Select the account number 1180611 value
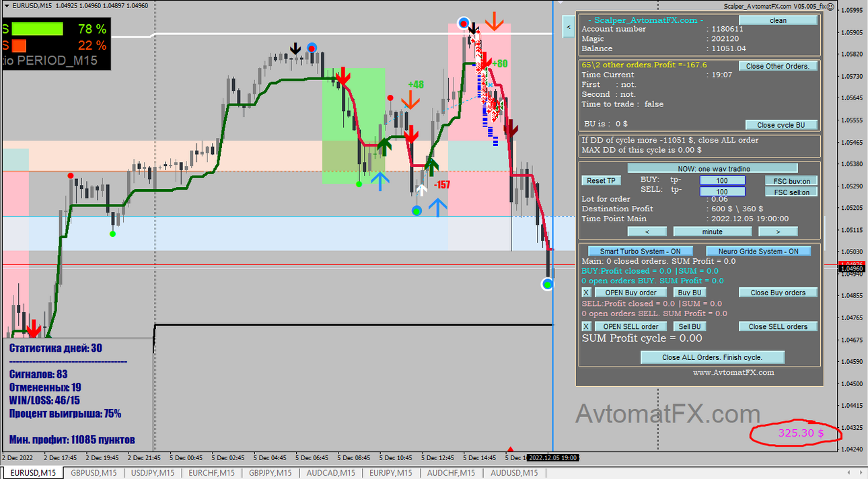Screen dimensions: 868x479 pos(728,29)
